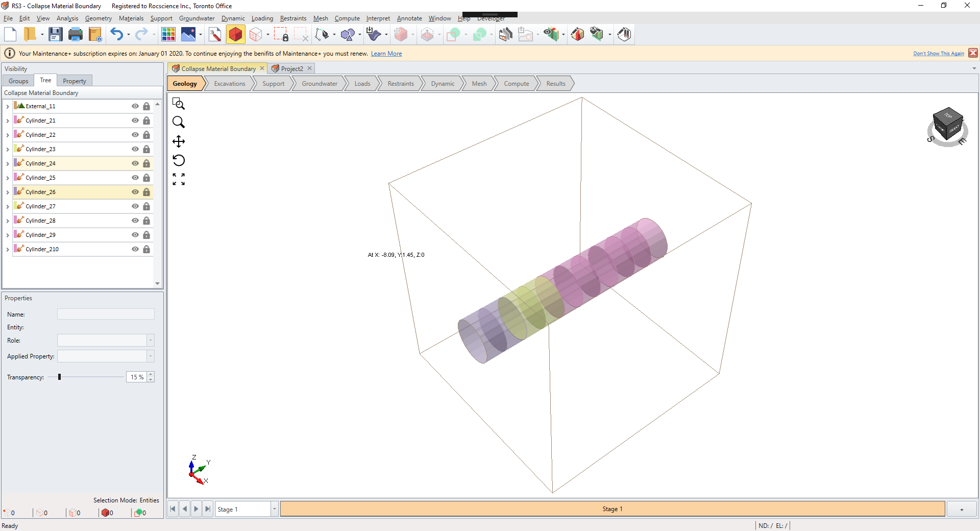Toggle visibility of Cylinder_21
Viewport: 980px width, 531px height.
(135, 120)
